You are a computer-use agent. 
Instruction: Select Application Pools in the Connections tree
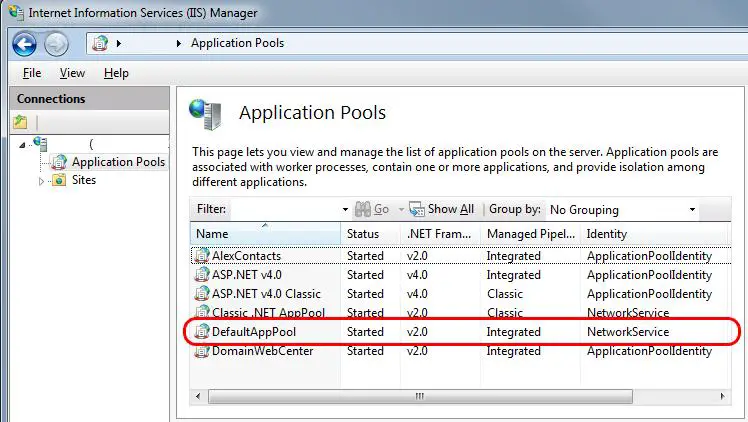pyautogui.click(x=118, y=162)
